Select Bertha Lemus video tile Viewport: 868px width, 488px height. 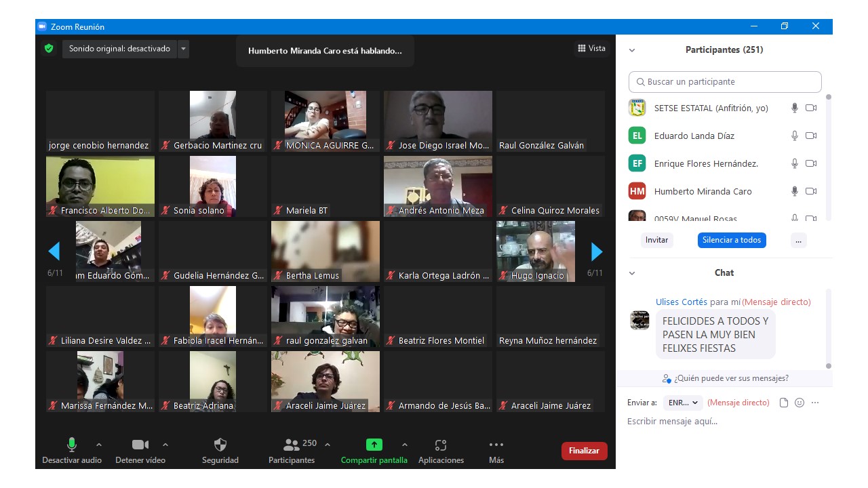tap(325, 251)
